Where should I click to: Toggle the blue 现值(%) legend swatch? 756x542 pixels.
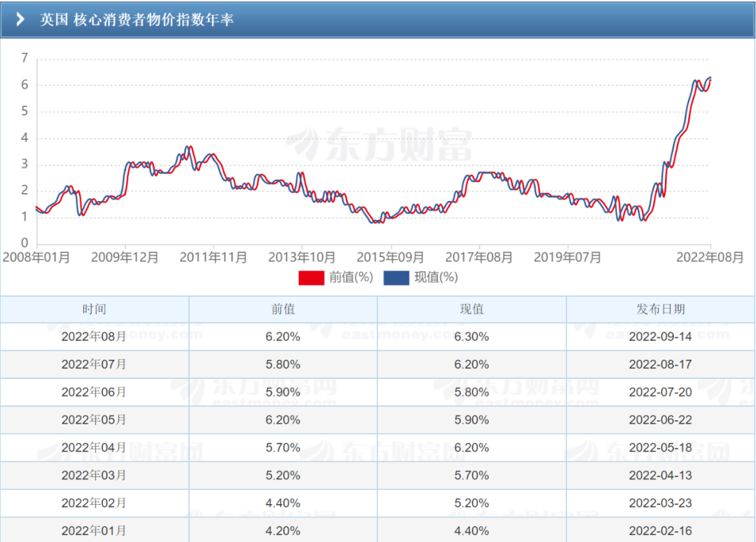pyautogui.click(x=396, y=278)
